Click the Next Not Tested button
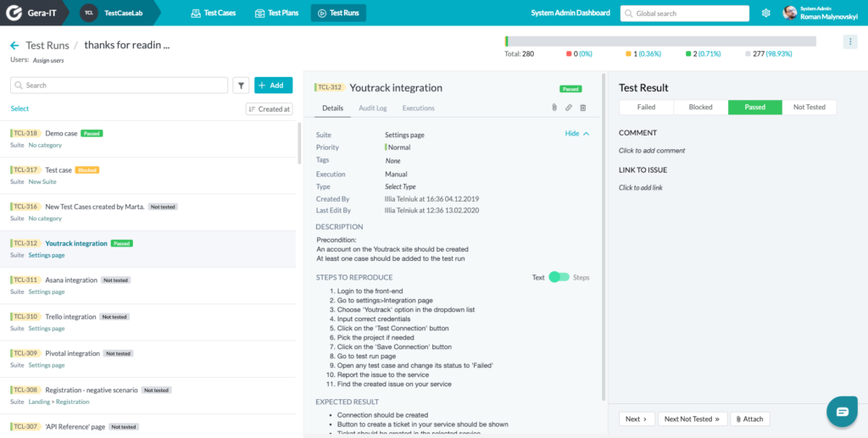868x438 pixels. pyautogui.click(x=692, y=419)
